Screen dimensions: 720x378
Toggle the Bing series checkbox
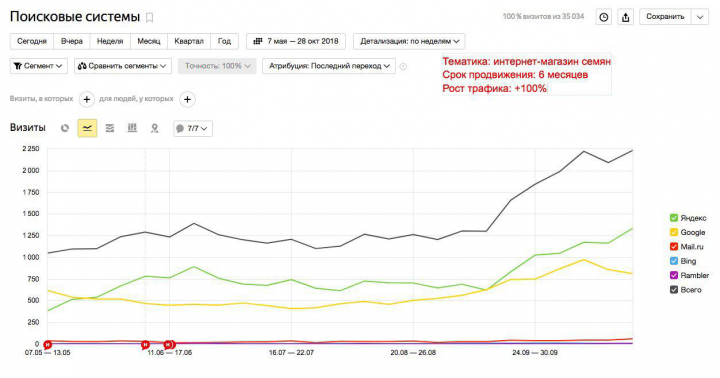674,261
